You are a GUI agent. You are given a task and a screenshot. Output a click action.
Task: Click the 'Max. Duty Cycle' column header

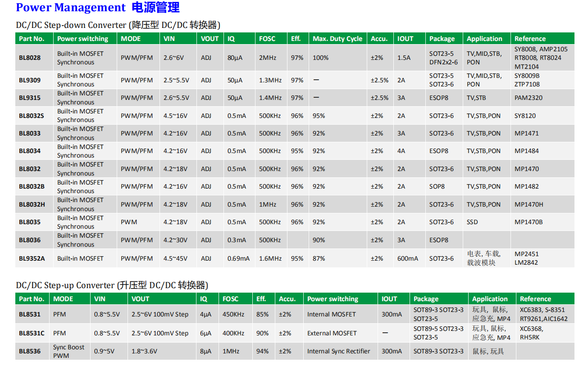click(x=337, y=39)
